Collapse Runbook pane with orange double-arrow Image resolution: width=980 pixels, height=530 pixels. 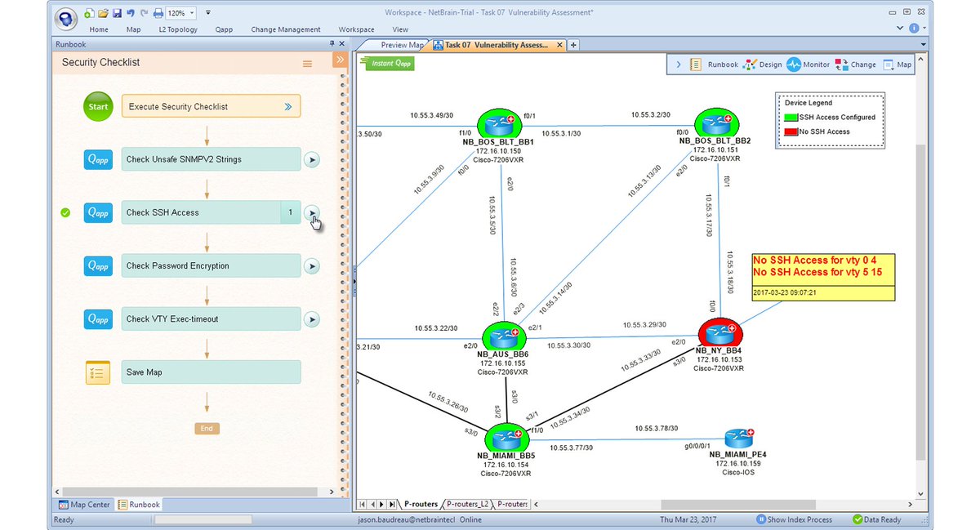(340, 60)
